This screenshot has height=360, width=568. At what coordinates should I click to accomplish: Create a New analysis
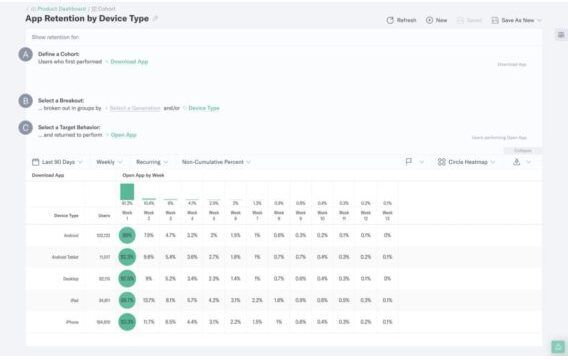click(x=436, y=20)
